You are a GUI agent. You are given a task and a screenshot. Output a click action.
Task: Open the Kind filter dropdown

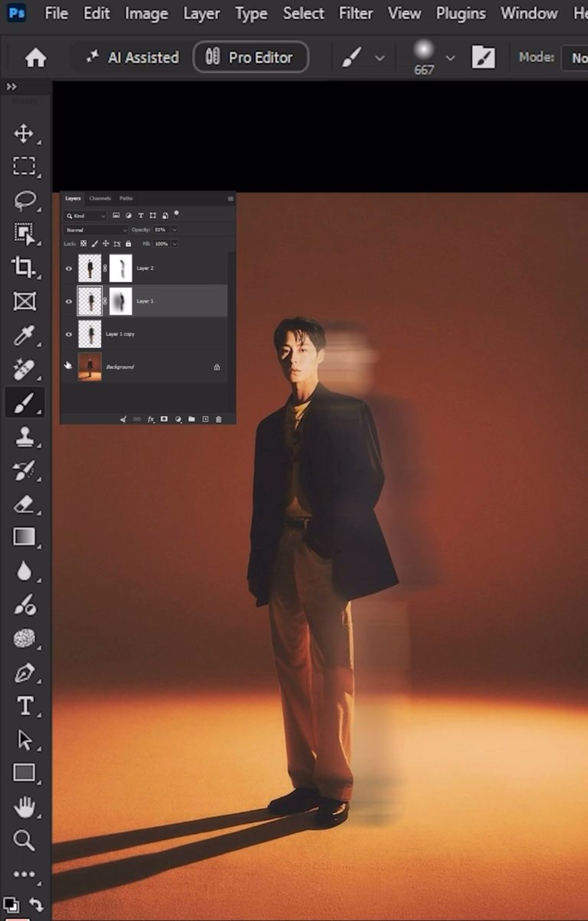[x=85, y=216]
